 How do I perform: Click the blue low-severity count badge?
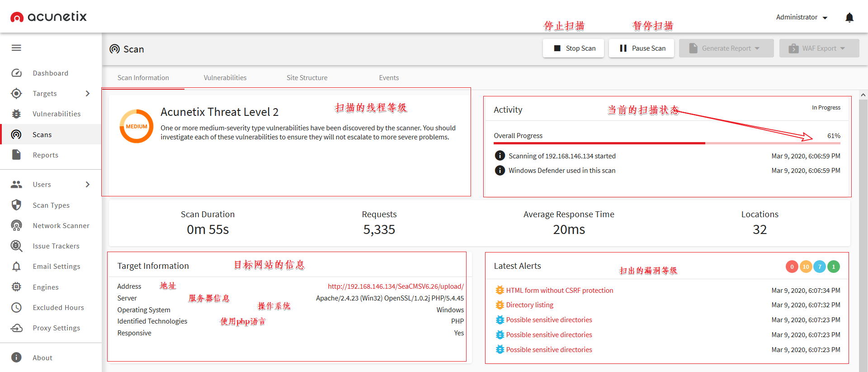pyautogui.click(x=820, y=267)
